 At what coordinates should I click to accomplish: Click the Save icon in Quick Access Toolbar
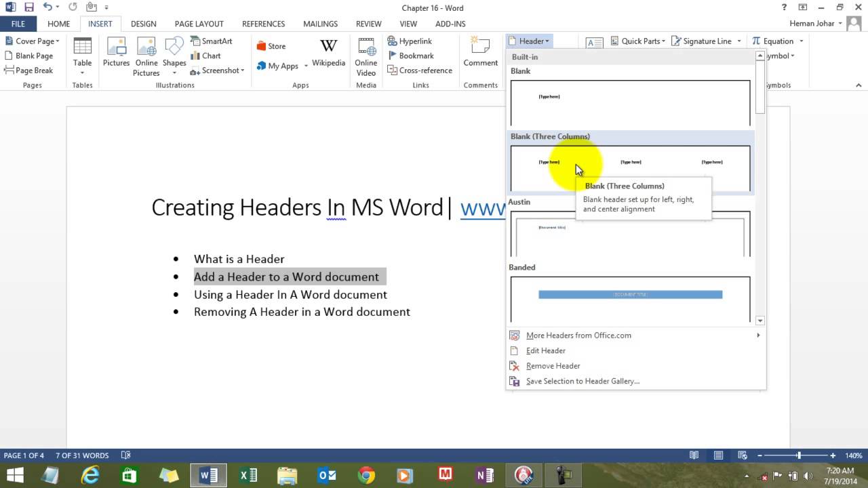pyautogui.click(x=28, y=7)
